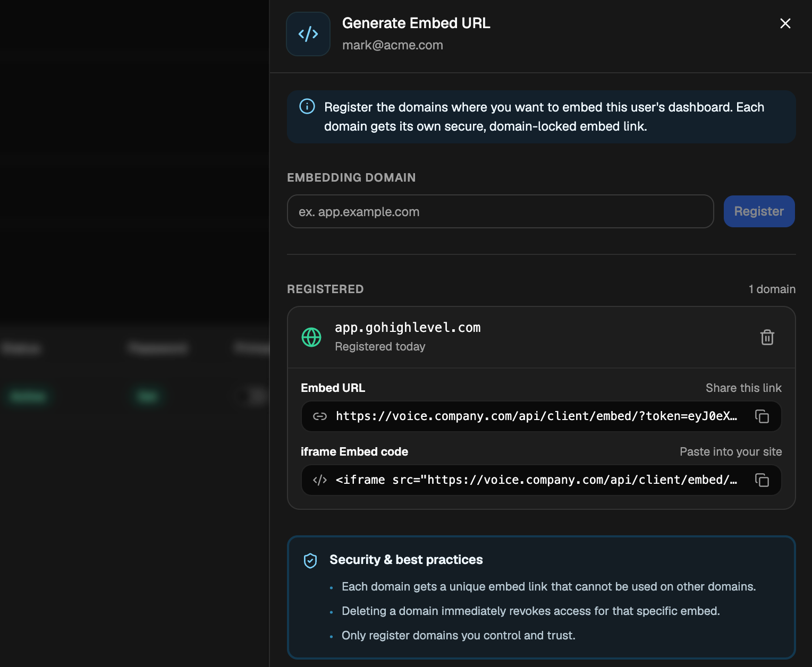This screenshot has width=812, height=667.
Task: Click the 1 domain count label
Action: (772, 289)
